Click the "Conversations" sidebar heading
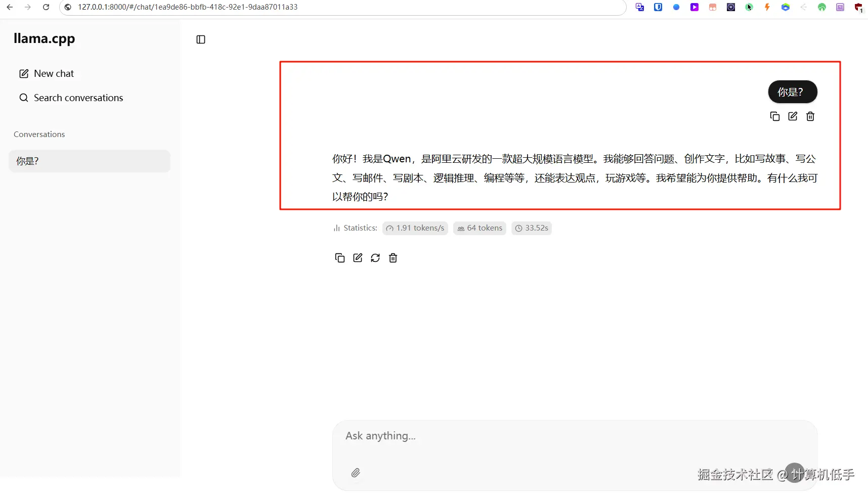 coord(39,134)
